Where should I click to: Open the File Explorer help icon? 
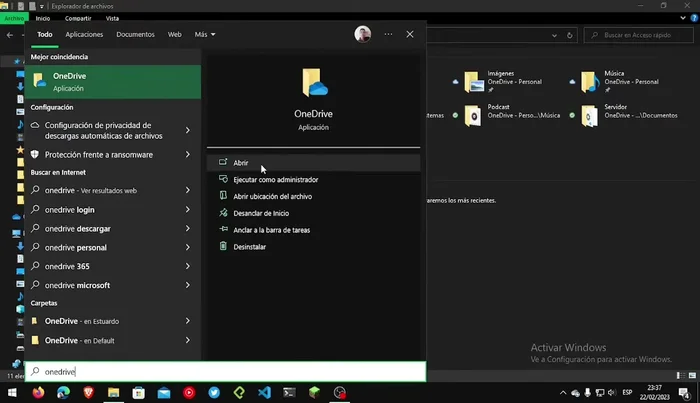pos(694,18)
